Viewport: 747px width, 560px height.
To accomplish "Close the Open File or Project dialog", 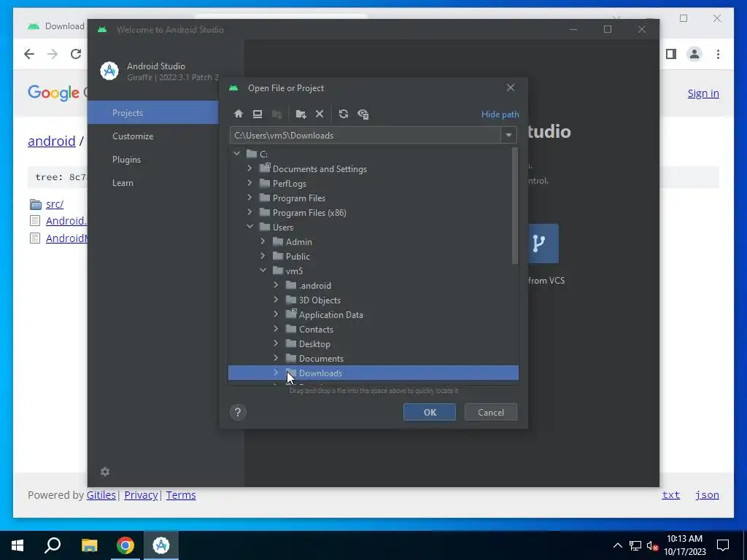I will [x=511, y=87].
